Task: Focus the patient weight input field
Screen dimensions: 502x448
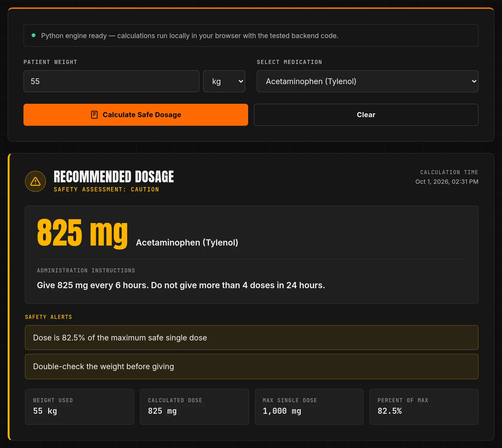Action: [x=111, y=81]
